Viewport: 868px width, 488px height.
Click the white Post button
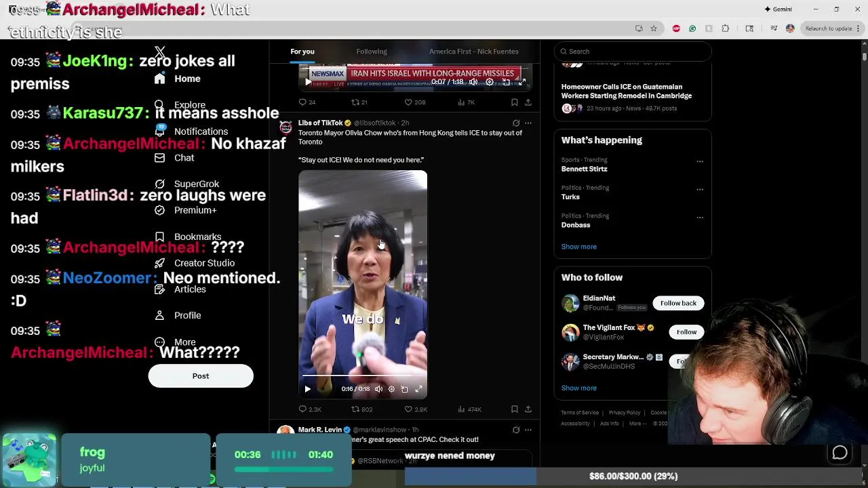(201, 376)
